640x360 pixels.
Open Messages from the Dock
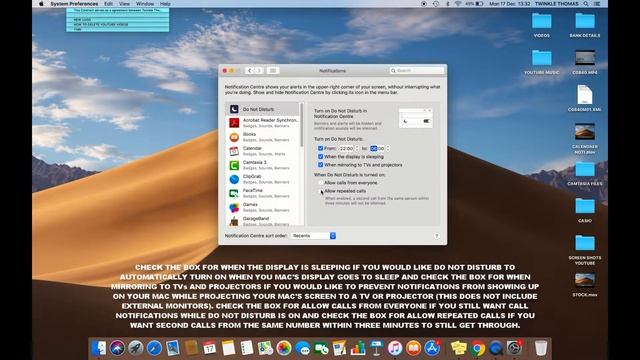pos(302,348)
